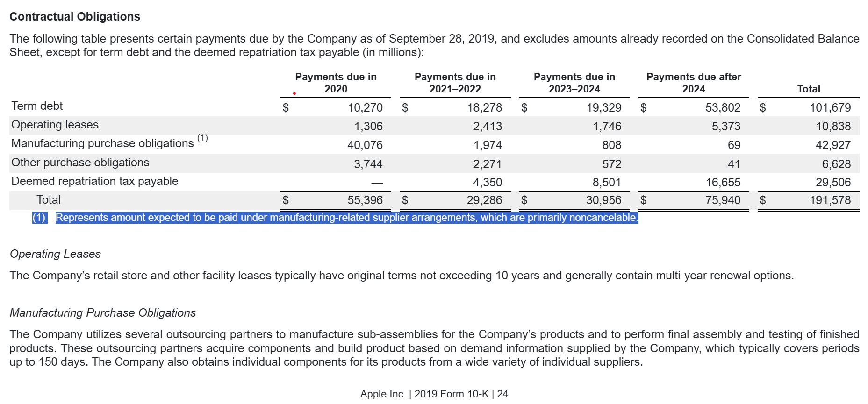The image size is (868, 404).
Task: Click the 'Operating leases' row label
Action: [55, 125]
